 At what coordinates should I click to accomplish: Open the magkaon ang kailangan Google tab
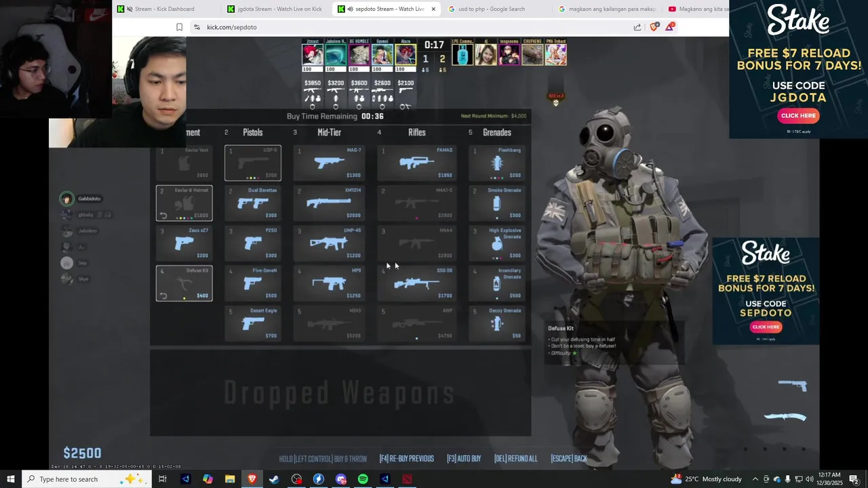point(607,9)
